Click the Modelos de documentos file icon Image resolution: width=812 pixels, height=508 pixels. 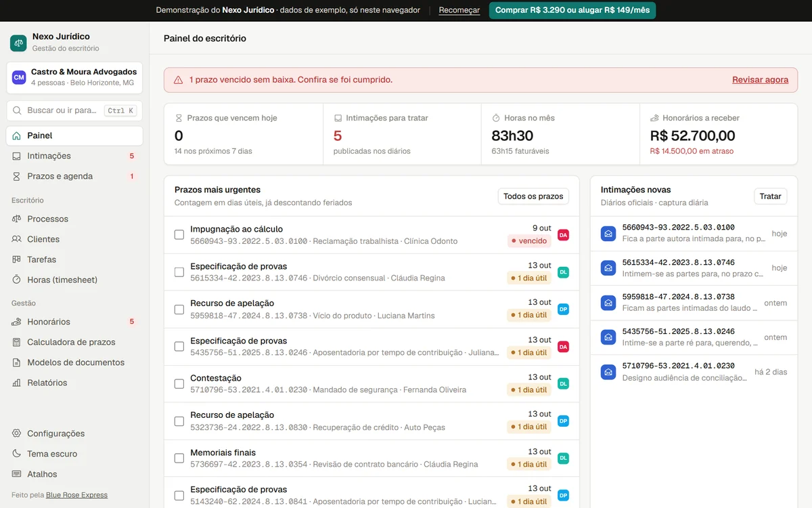(17, 362)
